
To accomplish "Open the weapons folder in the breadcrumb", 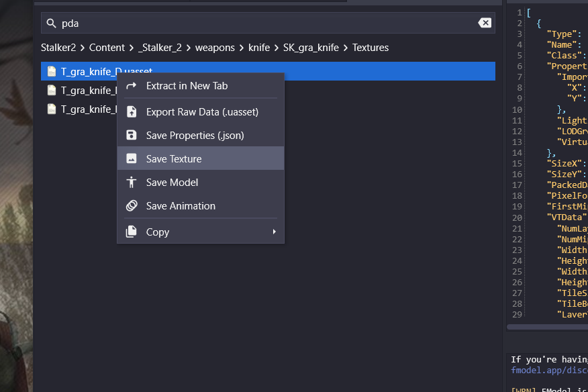I will pos(215,48).
